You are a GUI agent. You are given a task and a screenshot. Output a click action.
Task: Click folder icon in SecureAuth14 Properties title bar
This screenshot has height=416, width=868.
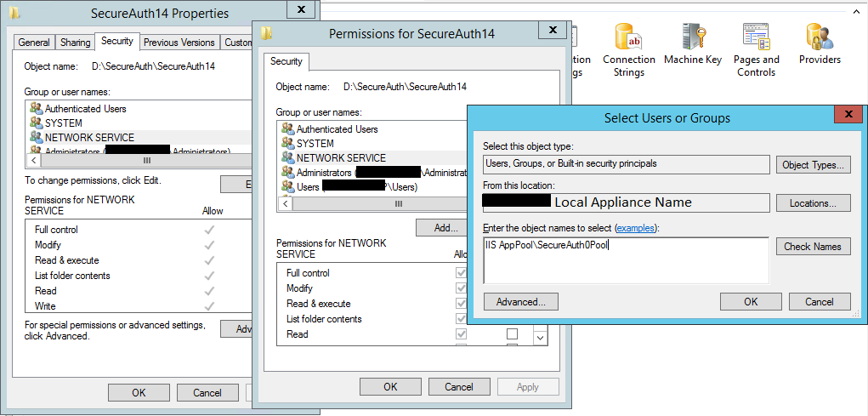click(x=17, y=12)
